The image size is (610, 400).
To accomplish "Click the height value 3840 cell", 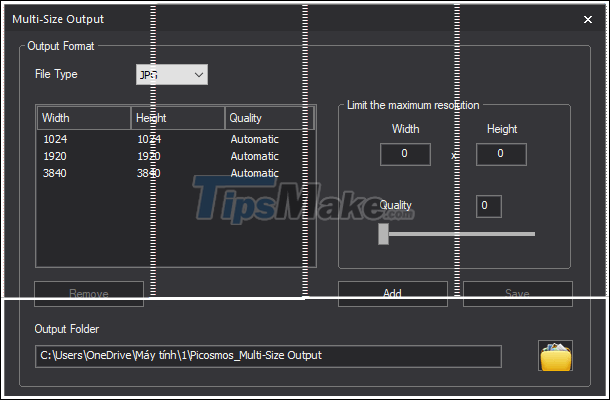I will coord(149,173).
